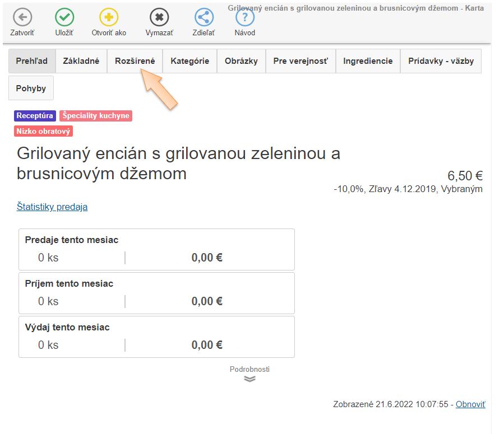Open the Štatistiky predaja link
This screenshot has width=504, height=434.
pyautogui.click(x=52, y=207)
